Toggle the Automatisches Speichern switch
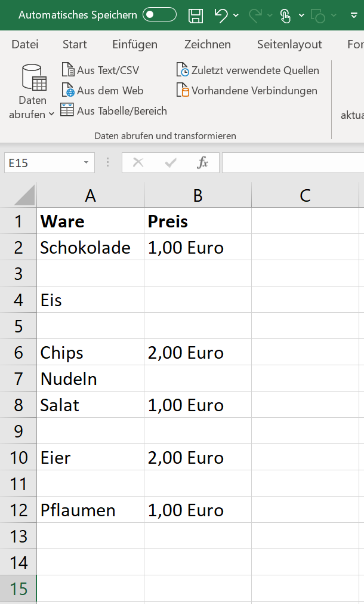The image size is (364, 604). click(x=159, y=15)
